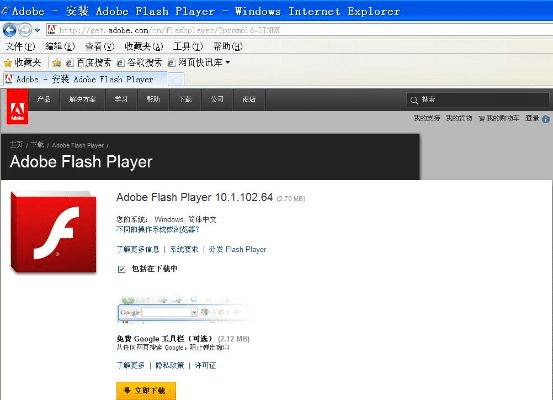Open the 我的订购 link
The image size is (553, 400).
(x=459, y=118)
